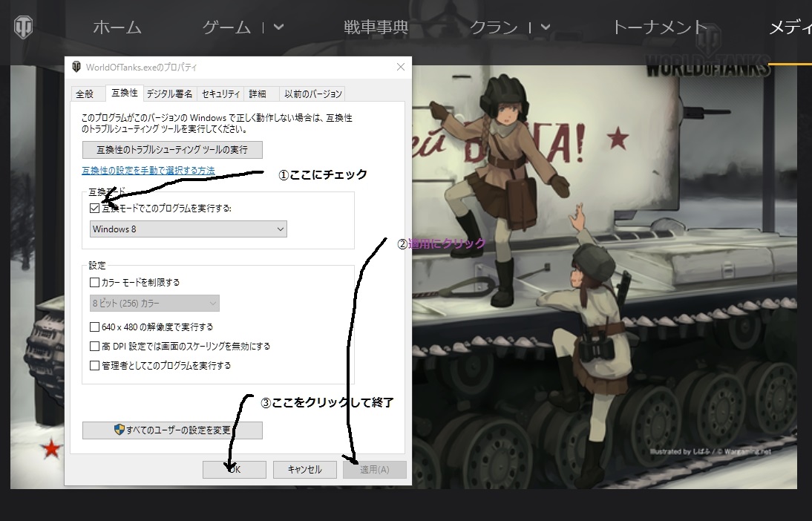The width and height of the screenshot is (812, 521).
Task: Click the shield icon on all-users settings button
Action: (119, 430)
